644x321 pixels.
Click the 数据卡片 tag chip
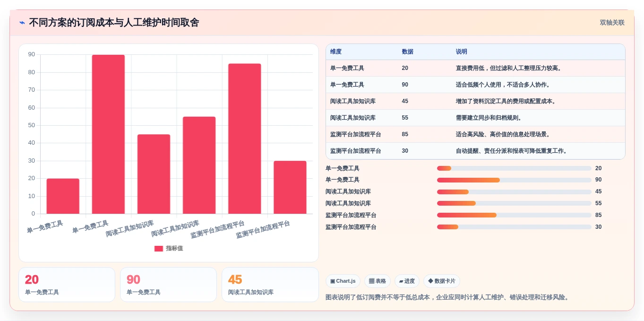[442, 281]
